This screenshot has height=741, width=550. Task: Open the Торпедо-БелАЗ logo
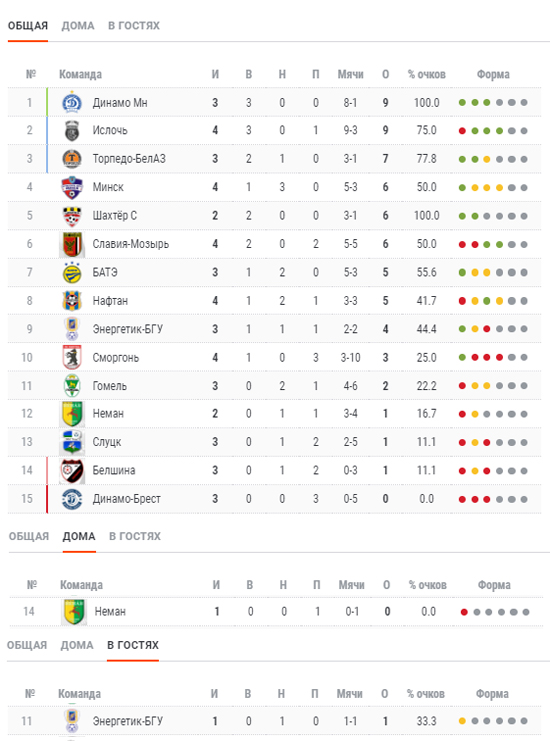[x=72, y=159]
